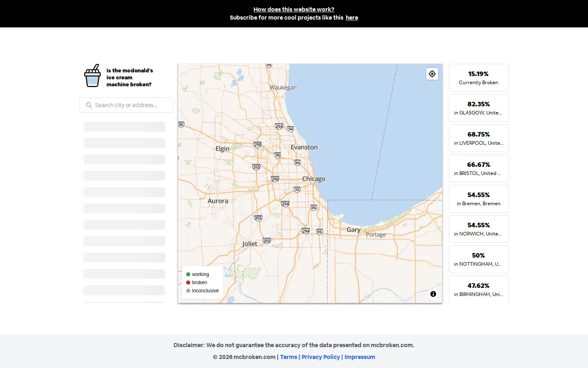Image resolution: width=588 pixels, height=368 pixels.
Task: Select the 82.35% GLASGOW card
Action: tap(479, 108)
